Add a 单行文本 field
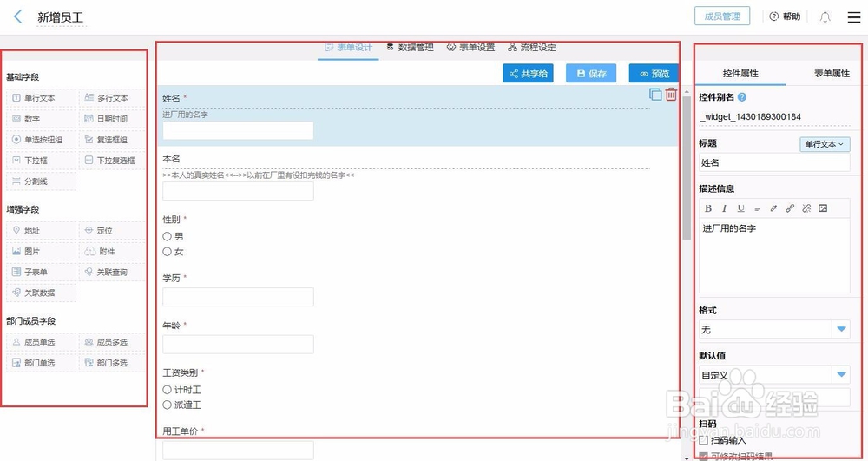The width and height of the screenshot is (868, 461). pyautogui.click(x=41, y=98)
